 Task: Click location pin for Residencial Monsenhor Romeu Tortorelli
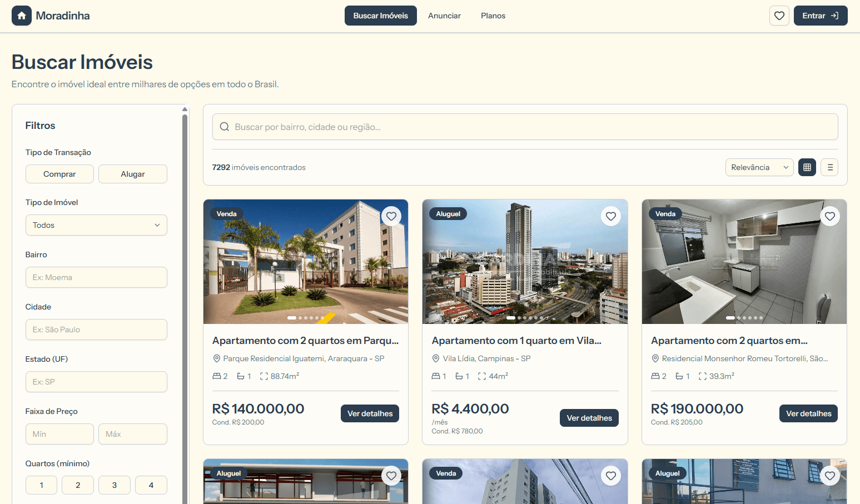click(655, 358)
